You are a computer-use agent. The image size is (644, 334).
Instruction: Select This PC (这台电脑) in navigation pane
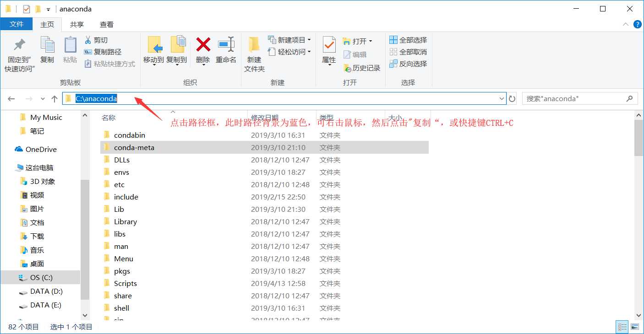click(39, 167)
